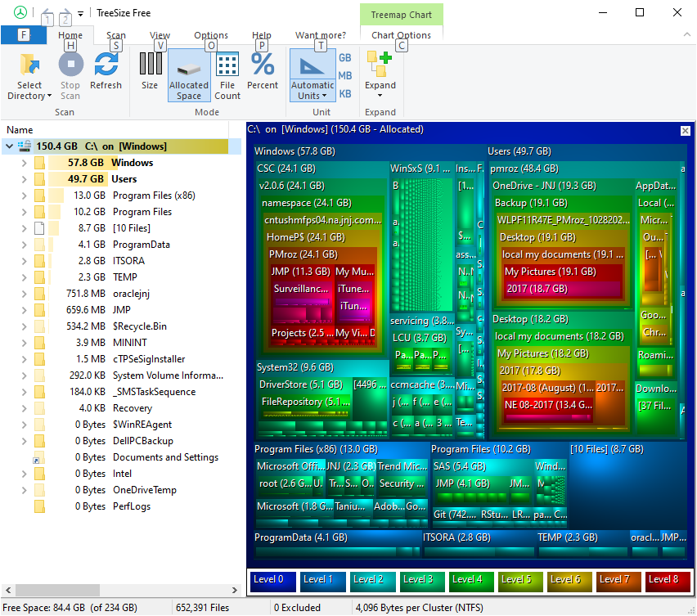Open the Options ribbon tab
The height and width of the screenshot is (616, 697).
point(211,35)
